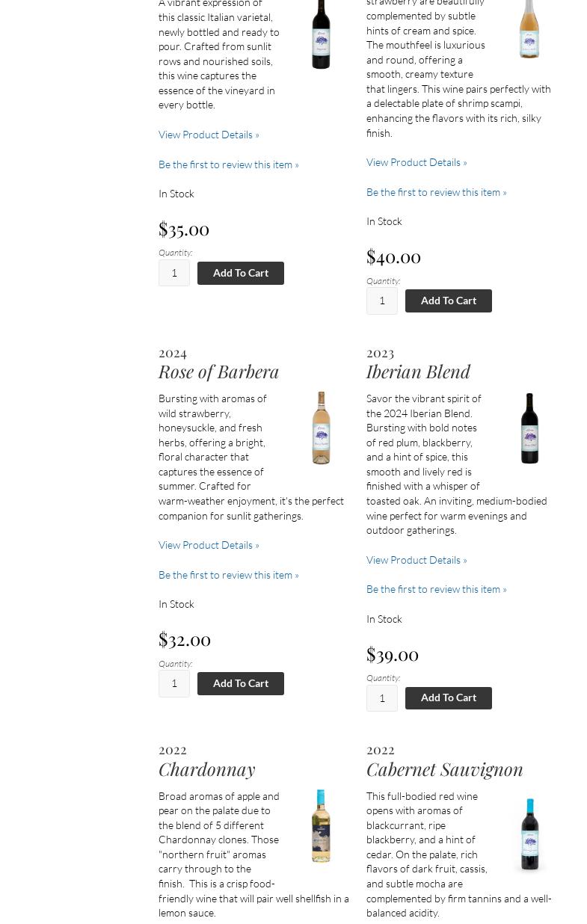Add the $40.00 wine to cart
The height and width of the screenshot is (924, 587).
tap(448, 301)
